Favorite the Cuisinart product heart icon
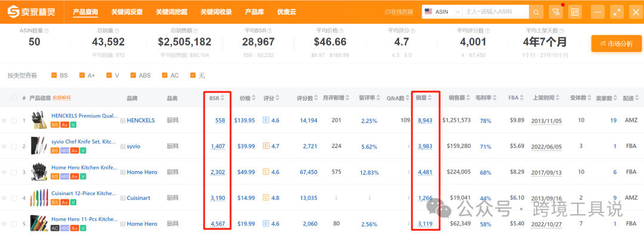The image size is (644, 235). [x=4, y=198]
